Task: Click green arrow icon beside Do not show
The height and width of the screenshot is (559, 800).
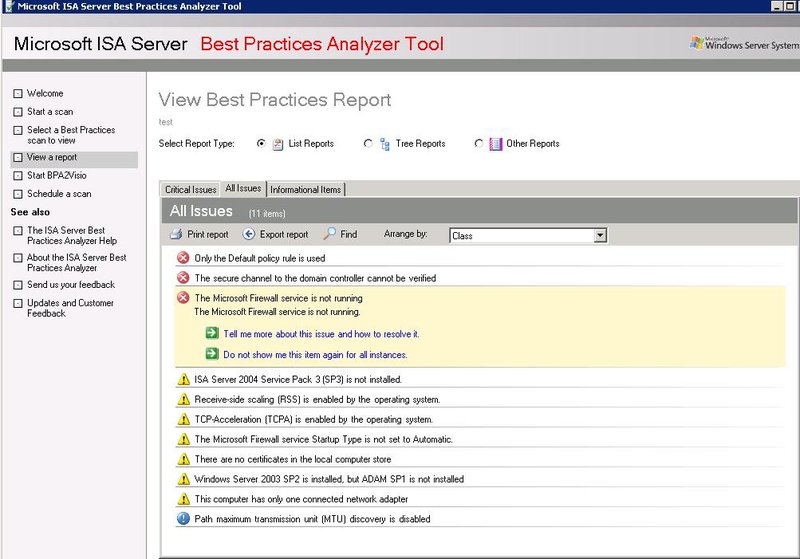Action: coord(212,354)
